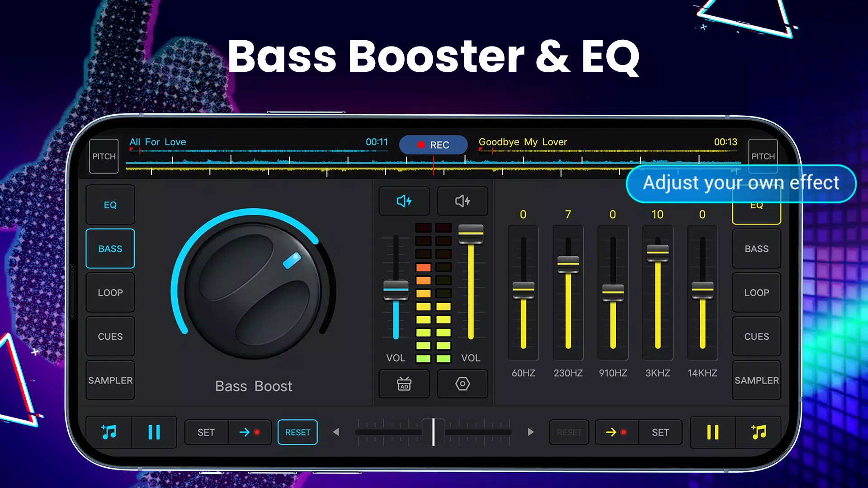This screenshot has height=488, width=868.
Task: Enable the BASS mode toggle
Action: point(110,249)
